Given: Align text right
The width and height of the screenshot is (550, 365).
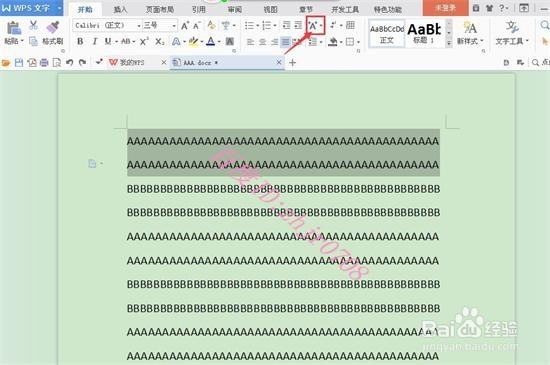Looking at the screenshot, I should click(x=274, y=42).
